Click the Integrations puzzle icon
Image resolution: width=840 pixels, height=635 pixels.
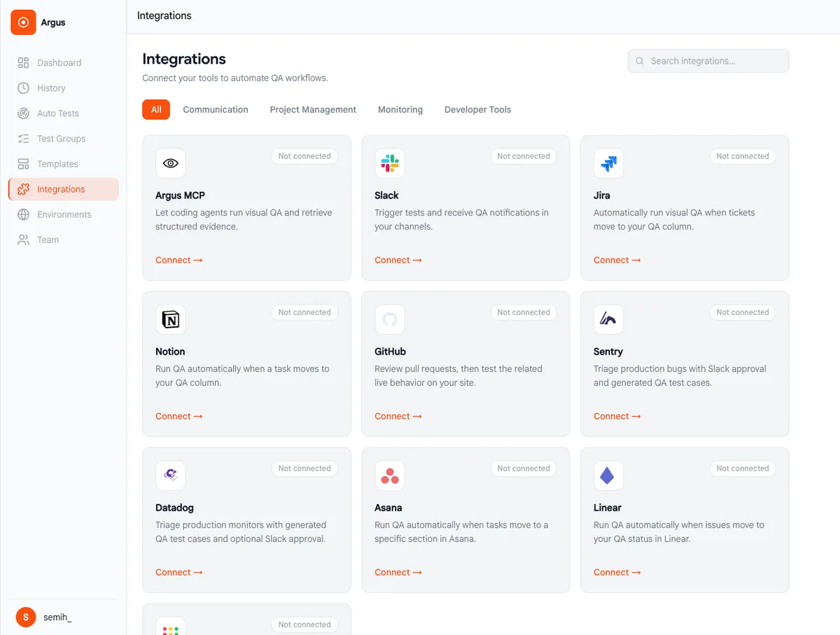click(x=24, y=189)
